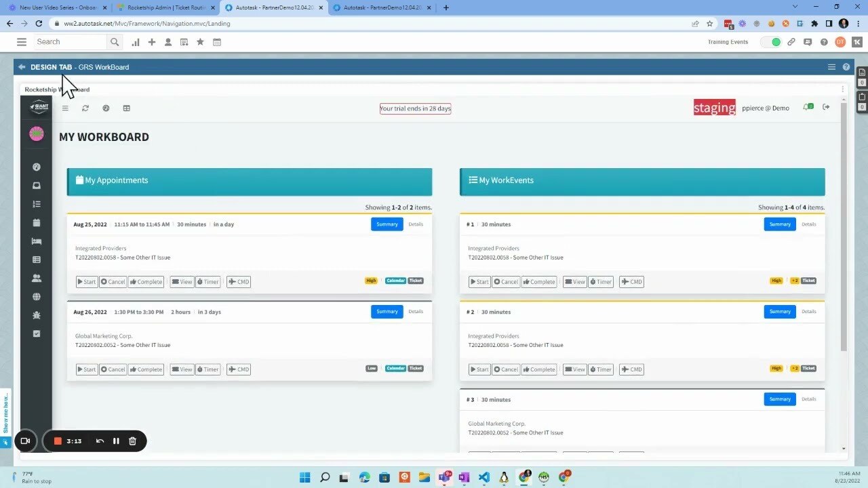
Task: Start the Aug 25 appointment
Action: tap(87, 282)
